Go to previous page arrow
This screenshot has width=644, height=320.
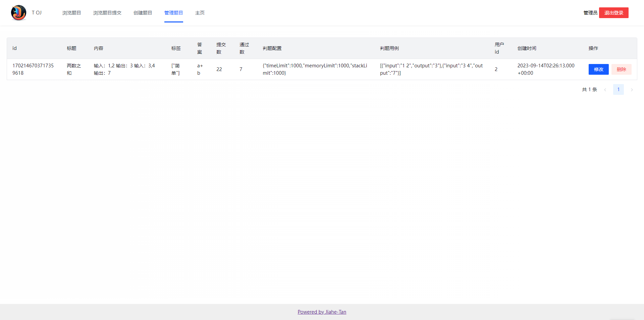[605, 89]
